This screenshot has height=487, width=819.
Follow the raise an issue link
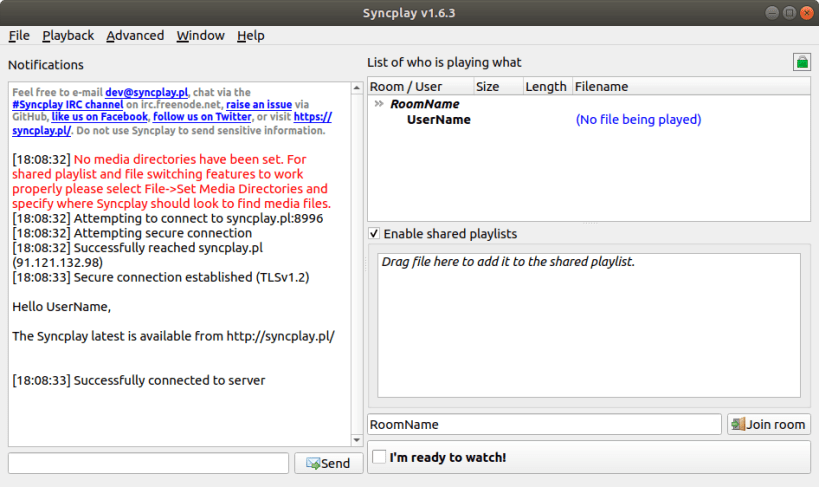tap(259, 105)
